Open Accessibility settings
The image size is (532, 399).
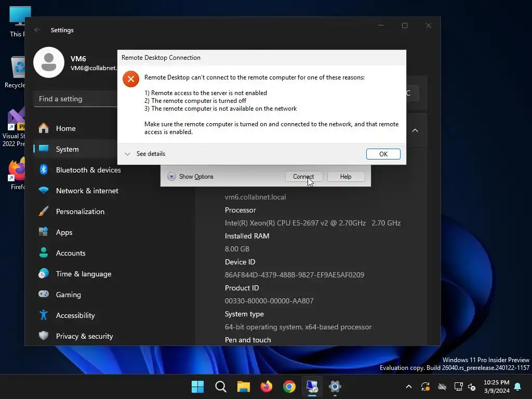[76, 315]
